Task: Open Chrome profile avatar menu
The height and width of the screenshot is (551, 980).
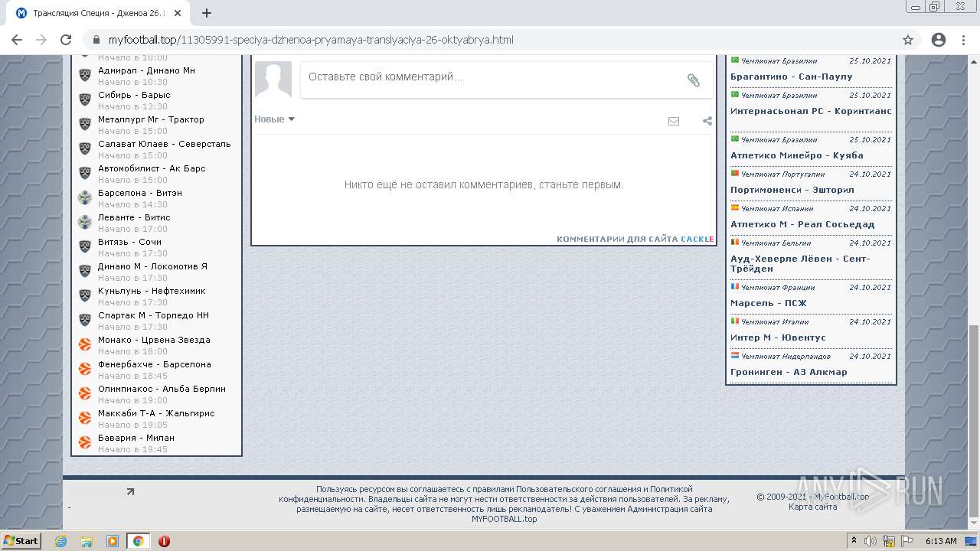Action: pos(939,40)
